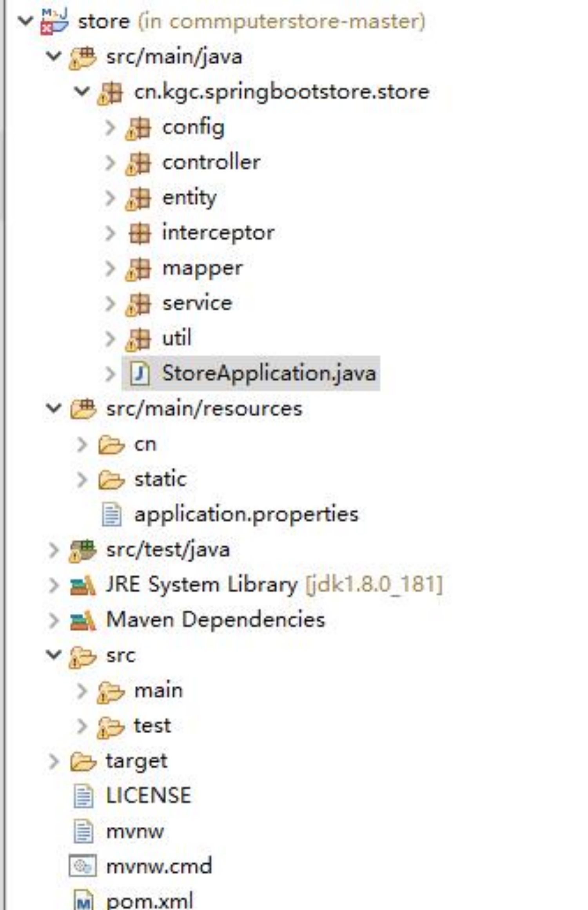Expand the StoreApplication.java node
This screenshot has width=588, height=910.
111,374
